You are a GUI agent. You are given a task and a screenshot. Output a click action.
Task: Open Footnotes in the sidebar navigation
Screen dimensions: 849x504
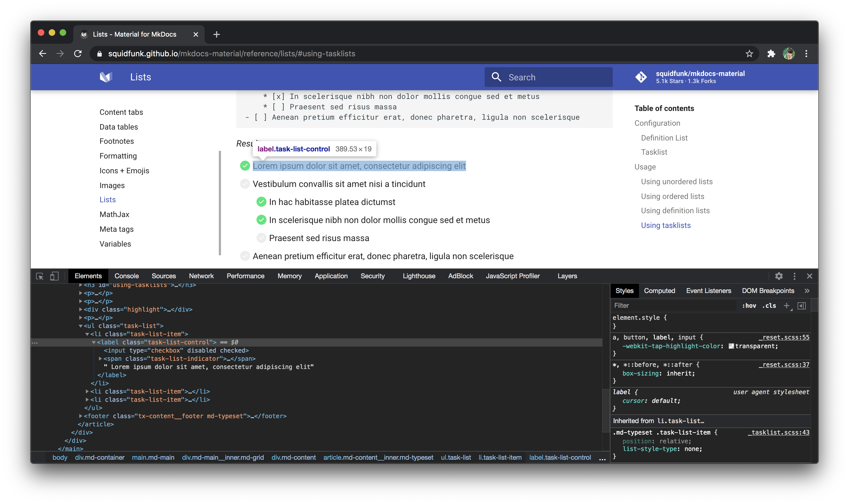(117, 141)
